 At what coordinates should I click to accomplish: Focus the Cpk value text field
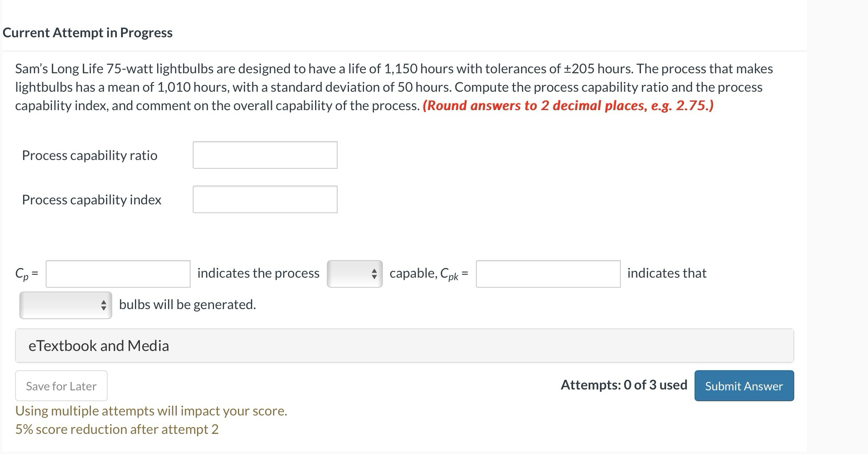(x=548, y=274)
